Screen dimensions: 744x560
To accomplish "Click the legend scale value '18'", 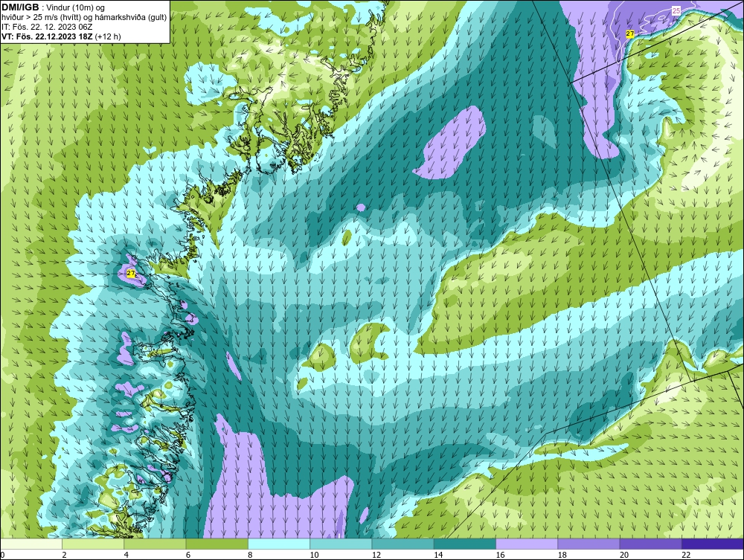I will (562, 556).
